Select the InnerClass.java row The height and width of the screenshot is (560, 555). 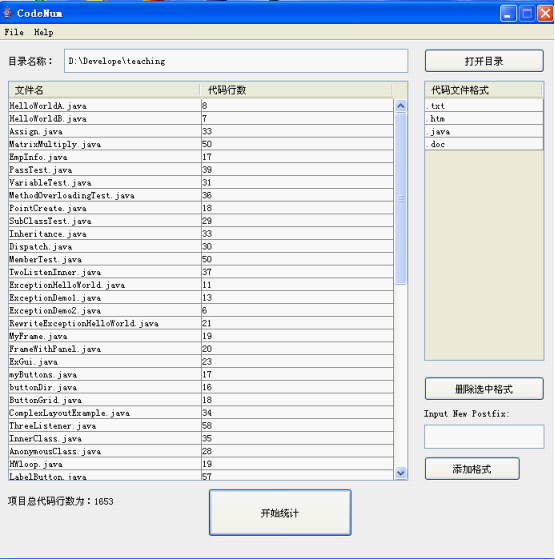point(201,439)
